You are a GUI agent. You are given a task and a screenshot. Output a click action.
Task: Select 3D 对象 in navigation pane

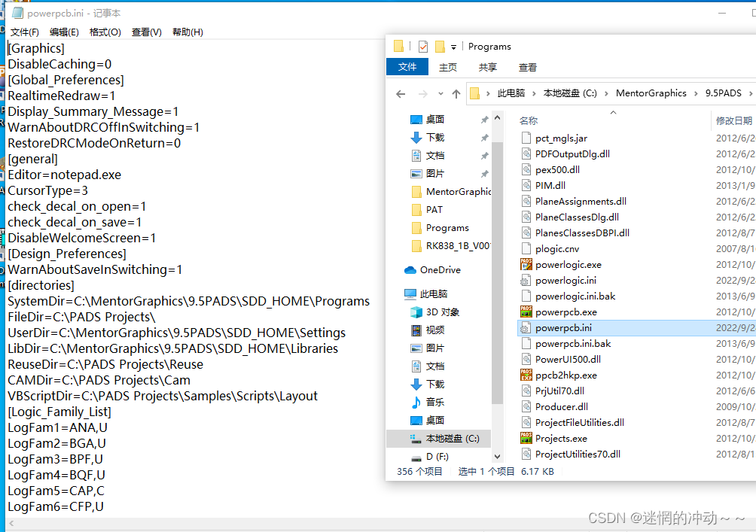pos(442,312)
